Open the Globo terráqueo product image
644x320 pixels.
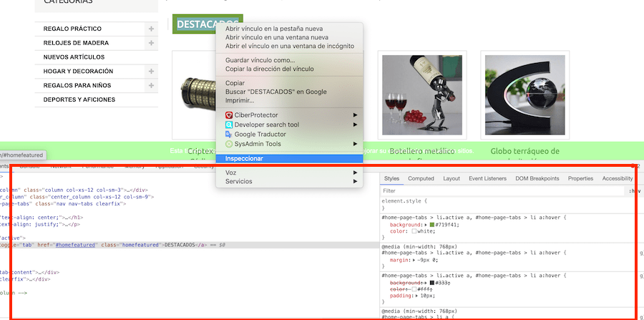tap(525, 95)
